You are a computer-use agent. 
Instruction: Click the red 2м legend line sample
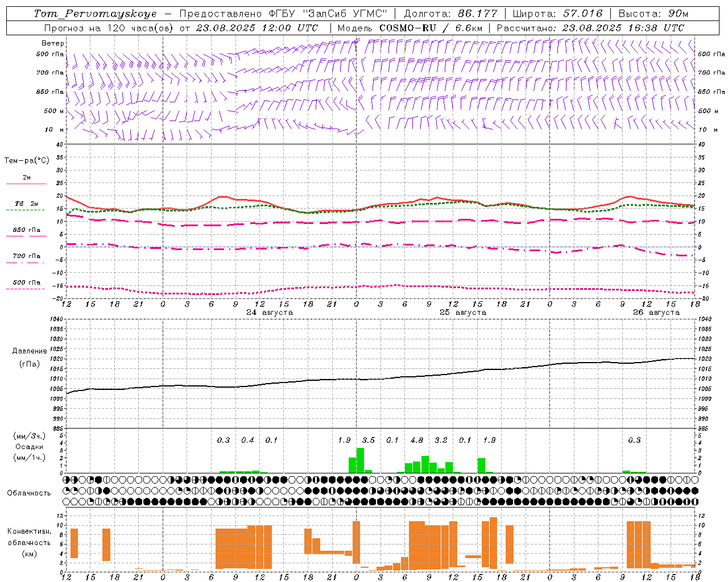(x=26, y=184)
